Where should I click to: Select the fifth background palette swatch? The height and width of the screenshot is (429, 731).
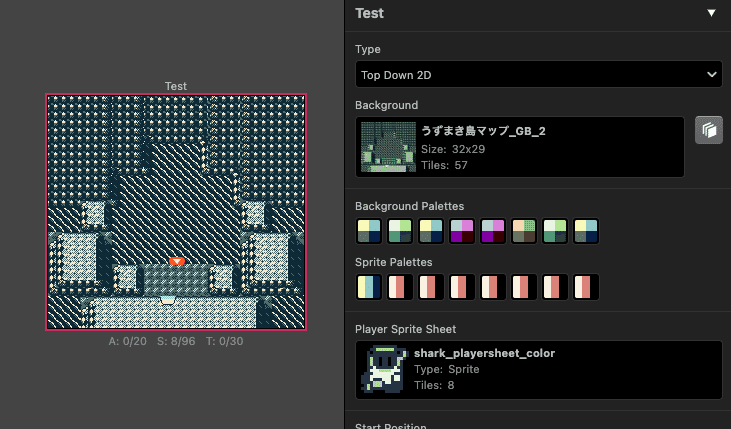493,231
